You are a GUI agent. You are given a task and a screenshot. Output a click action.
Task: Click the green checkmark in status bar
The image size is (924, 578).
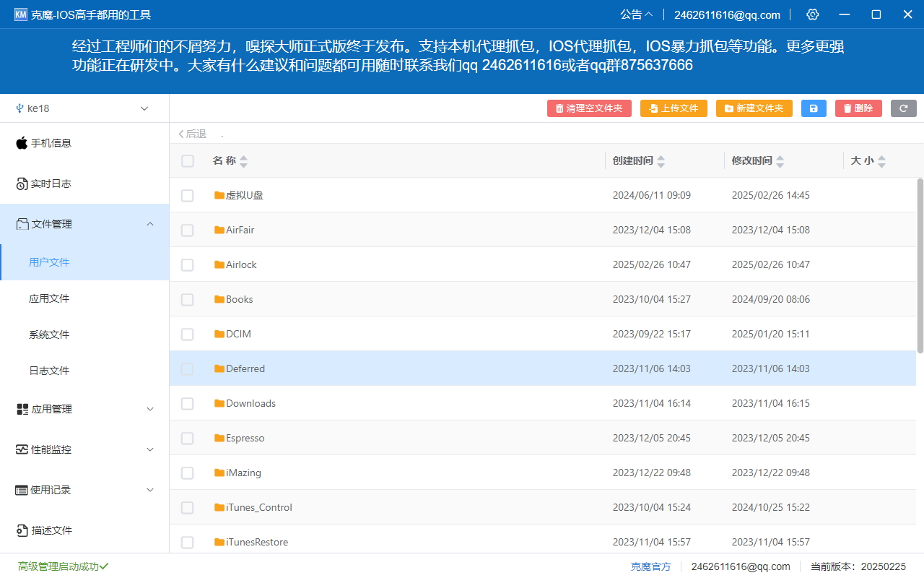tap(104, 566)
